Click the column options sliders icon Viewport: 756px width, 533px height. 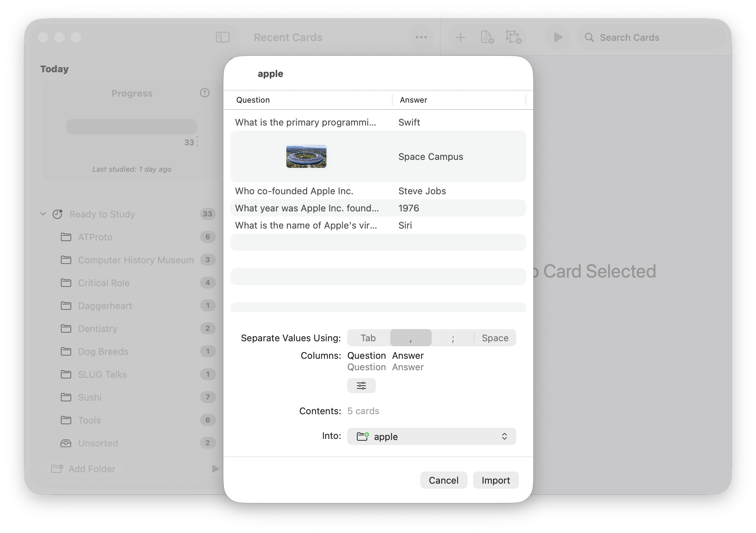361,386
